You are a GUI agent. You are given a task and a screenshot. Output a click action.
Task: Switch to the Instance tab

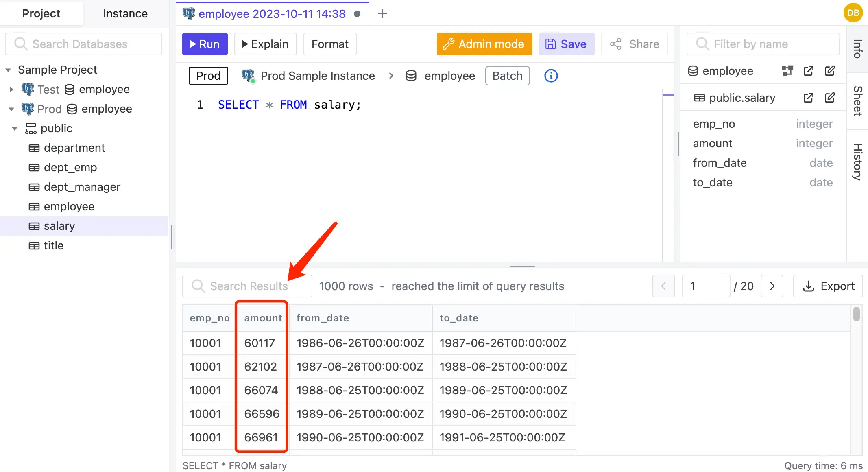coord(125,13)
